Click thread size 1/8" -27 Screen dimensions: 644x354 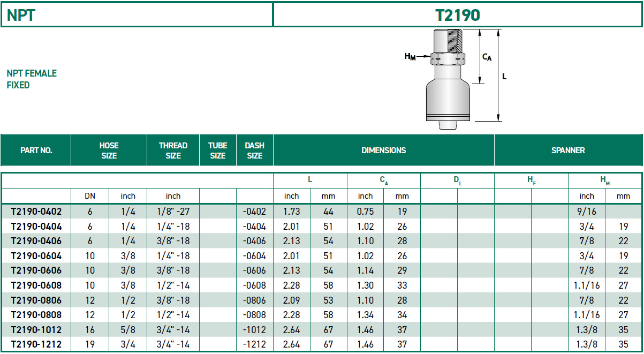(x=173, y=212)
